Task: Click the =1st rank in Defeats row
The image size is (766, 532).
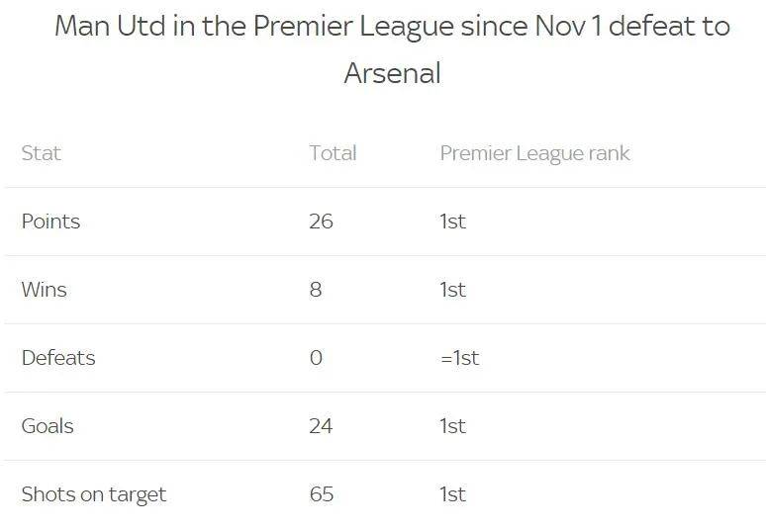Action: point(459,358)
